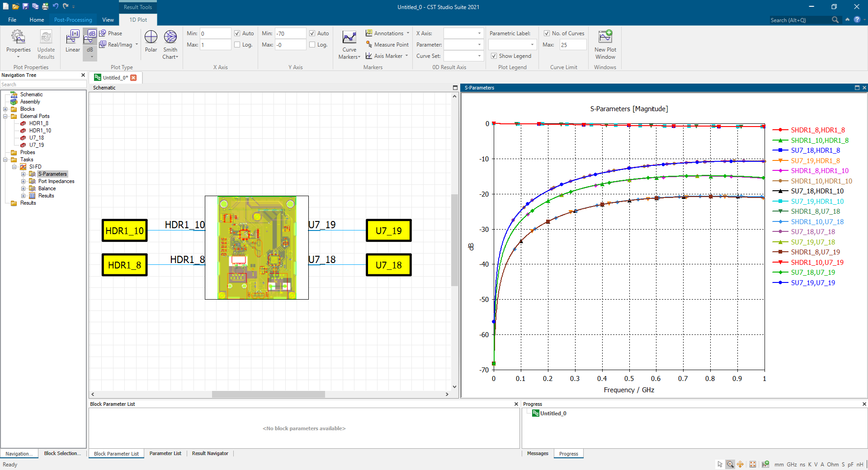This screenshot has height=470, width=868.
Task: Enable Y Axis Log. scaling
Action: pos(312,45)
